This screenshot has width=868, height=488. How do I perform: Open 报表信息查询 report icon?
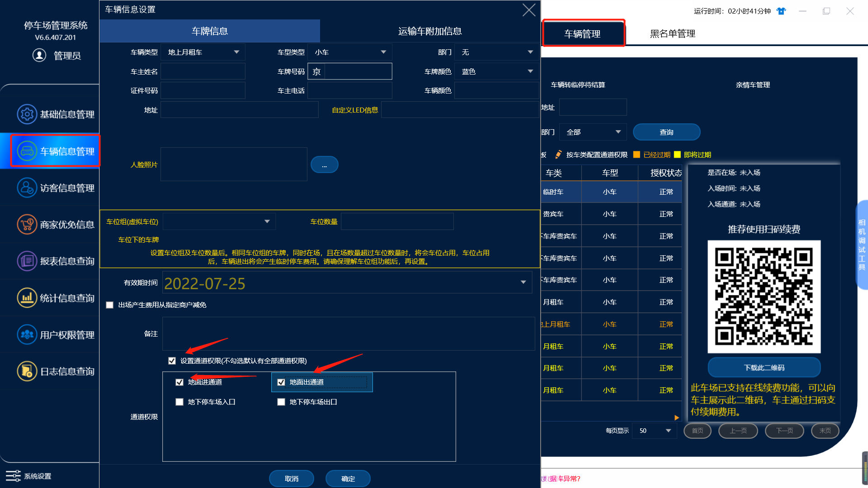pyautogui.click(x=27, y=261)
